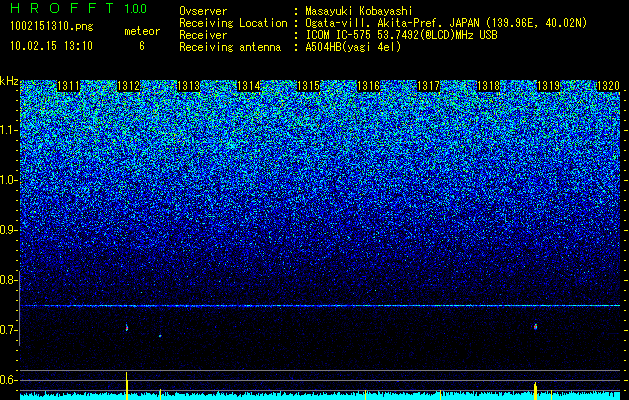629x400 pixels.
Task: Click the date stamp 10.02.15 13:10
Action: (x=51, y=46)
